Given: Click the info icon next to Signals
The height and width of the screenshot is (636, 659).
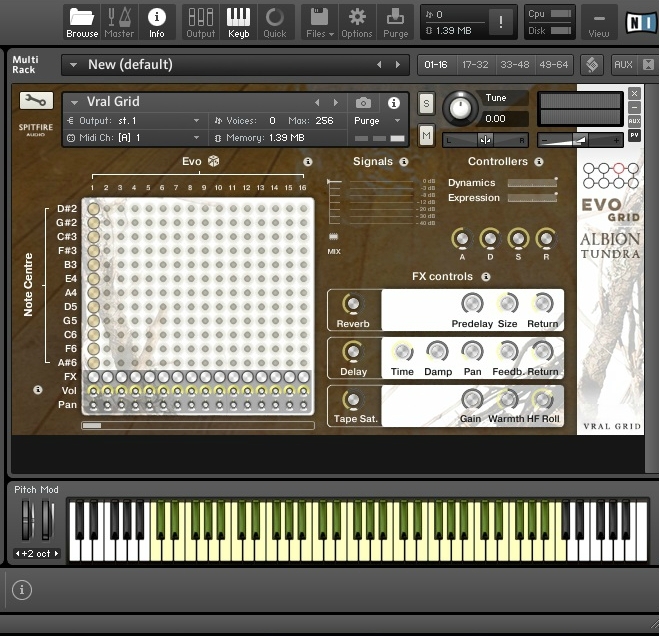Looking at the screenshot, I should coord(404,162).
